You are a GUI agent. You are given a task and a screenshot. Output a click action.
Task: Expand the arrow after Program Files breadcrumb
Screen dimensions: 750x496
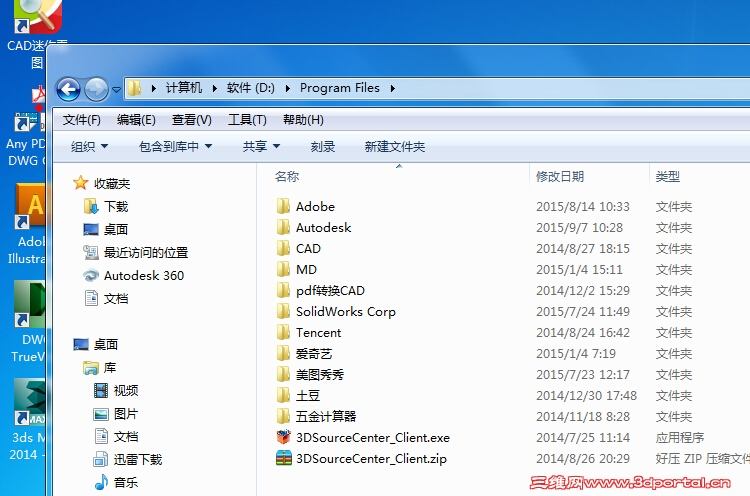(393, 88)
